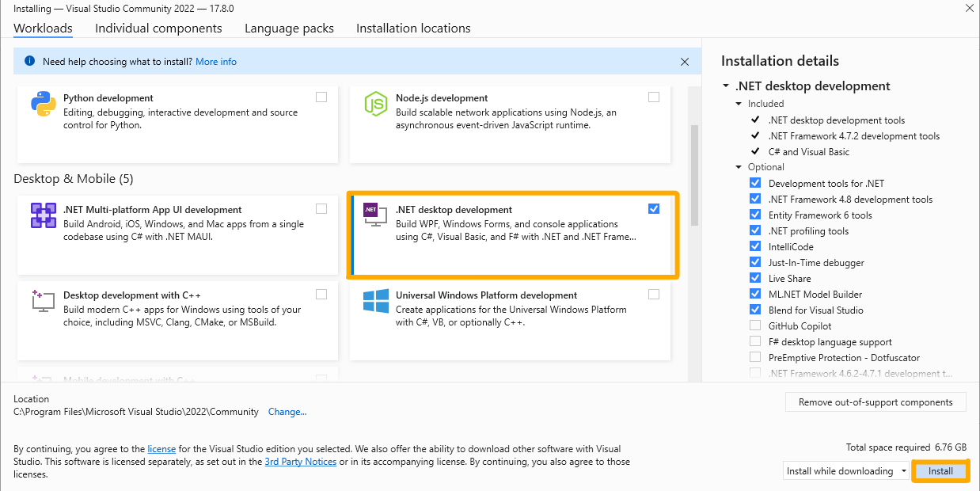
Task: Click the Python development workload icon
Action: (43, 104)
